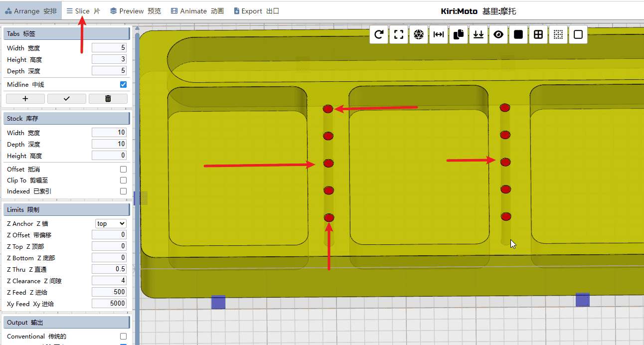Click the dotted grid icon

[558, 34]
